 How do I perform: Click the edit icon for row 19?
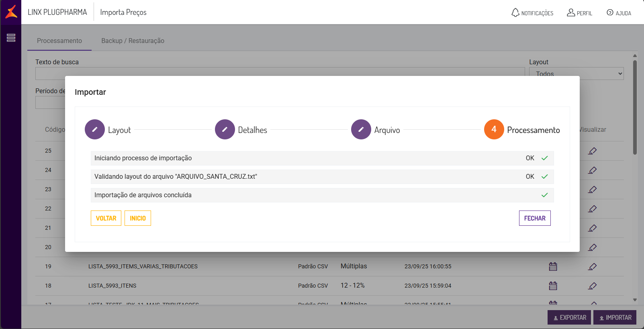tap(592, 267)
